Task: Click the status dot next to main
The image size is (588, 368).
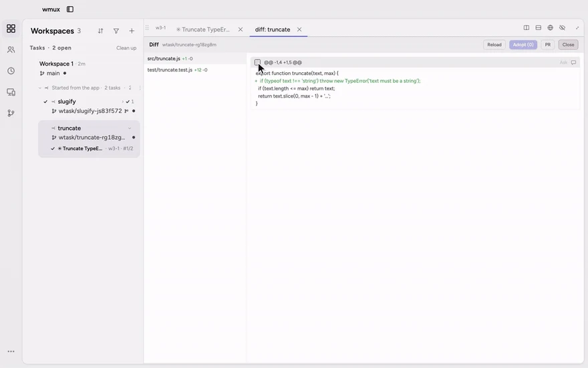Action: (65, 73)
